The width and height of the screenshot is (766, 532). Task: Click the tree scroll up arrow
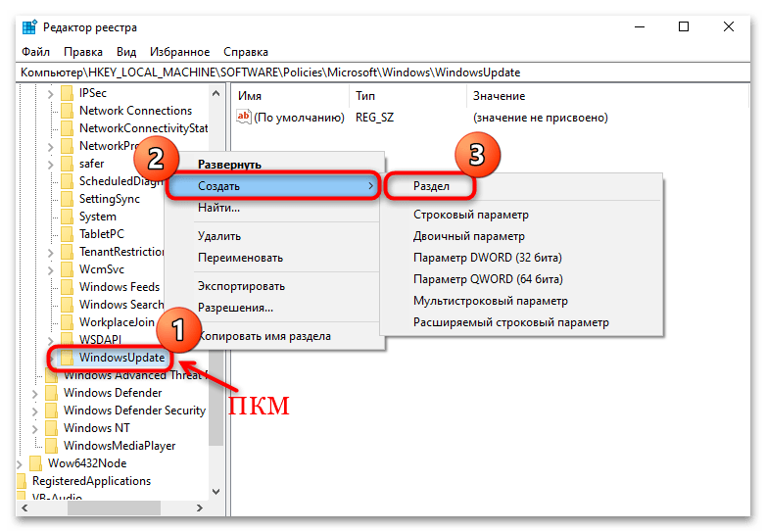[215, 93]
